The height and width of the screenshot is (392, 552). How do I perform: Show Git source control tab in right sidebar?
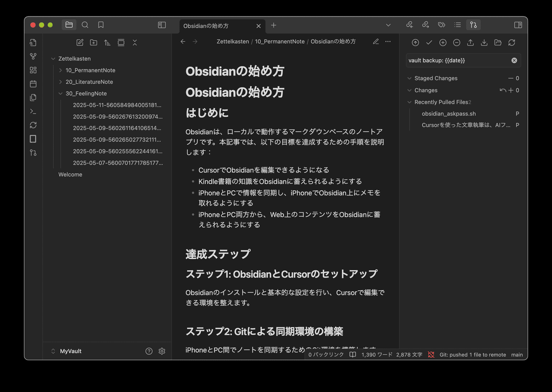coord(473,25)
